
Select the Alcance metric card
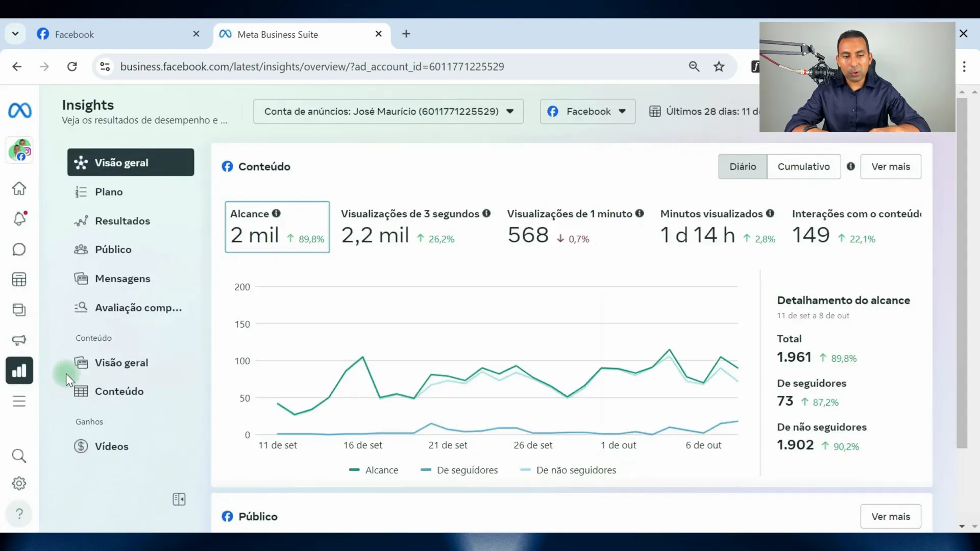point(277,227)
